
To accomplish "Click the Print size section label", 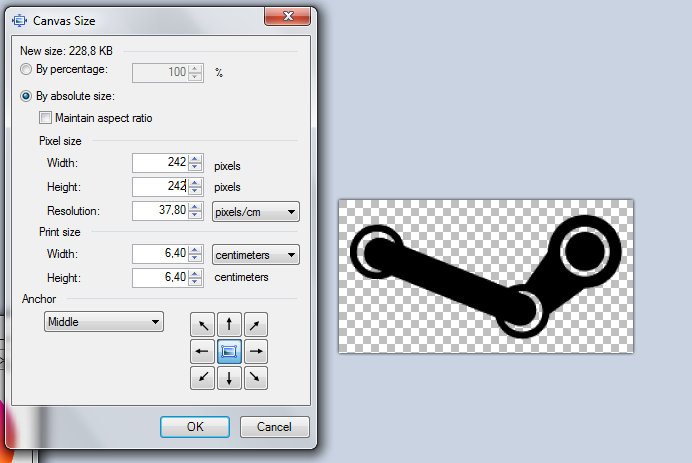I will coord(60,232).
